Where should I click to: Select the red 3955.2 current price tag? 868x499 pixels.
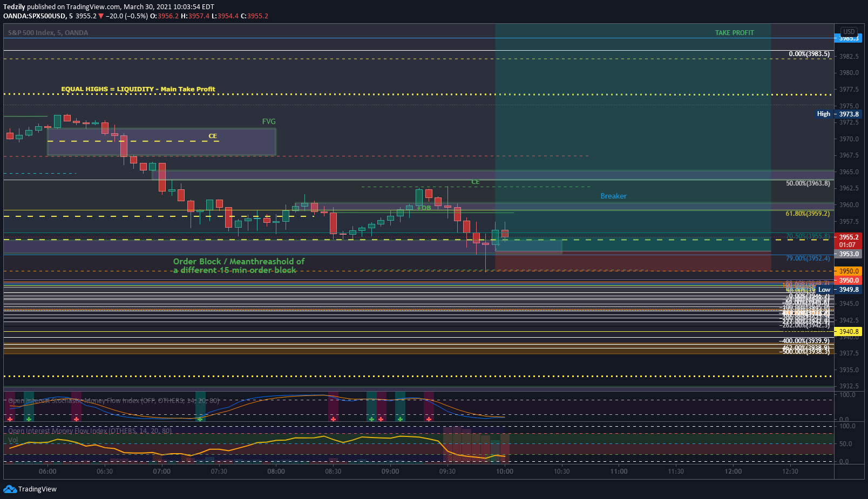point(849,237)
